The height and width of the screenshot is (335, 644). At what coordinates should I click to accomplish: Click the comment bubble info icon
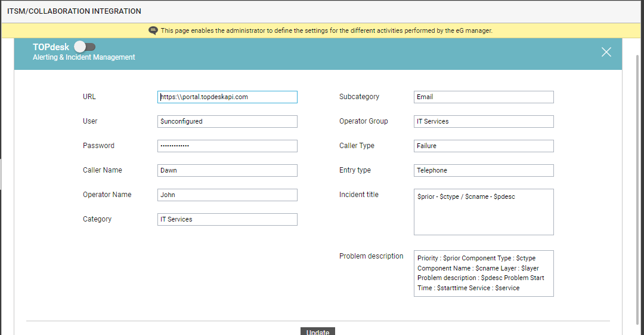153,30
